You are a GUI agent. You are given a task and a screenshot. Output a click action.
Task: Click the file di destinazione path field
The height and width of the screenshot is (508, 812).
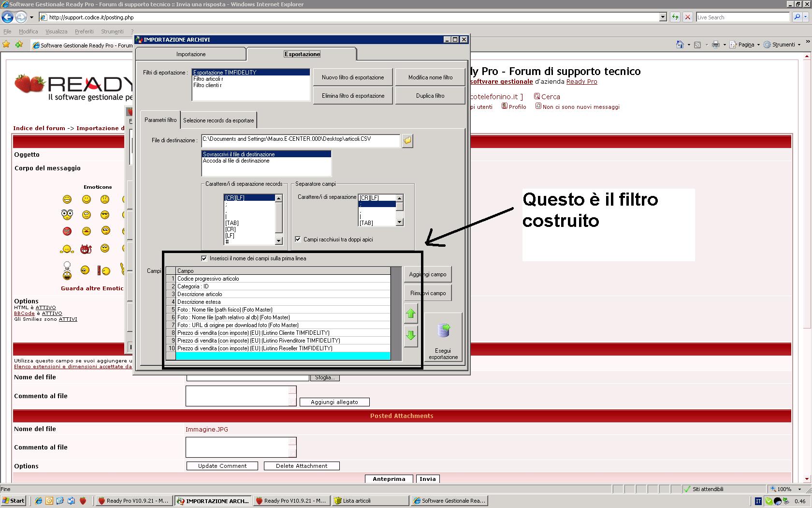(301, 140)
